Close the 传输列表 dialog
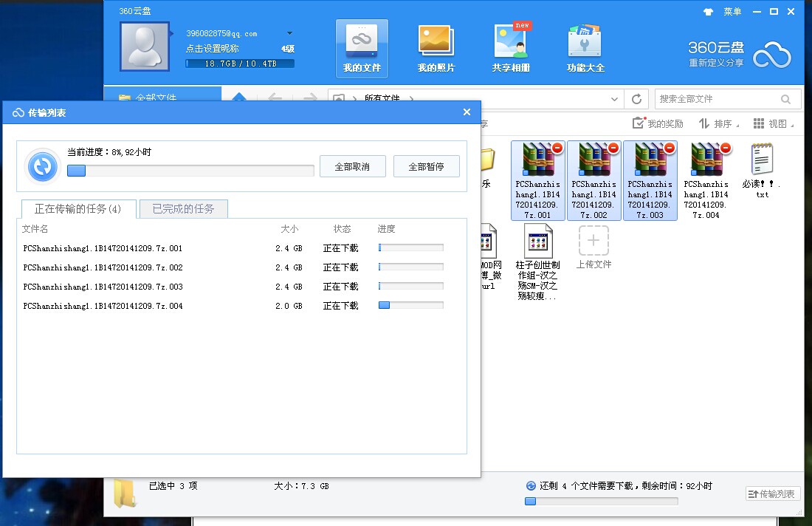The image size is (812, 526). coord(467,112)
